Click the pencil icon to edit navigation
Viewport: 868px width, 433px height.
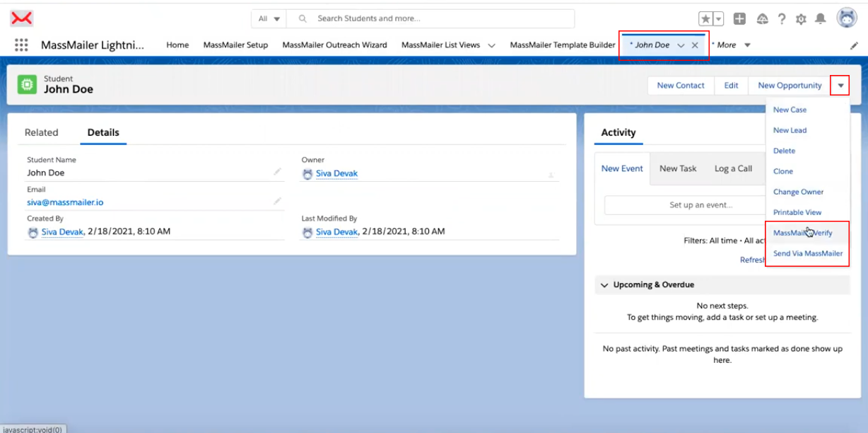[854, 45]
